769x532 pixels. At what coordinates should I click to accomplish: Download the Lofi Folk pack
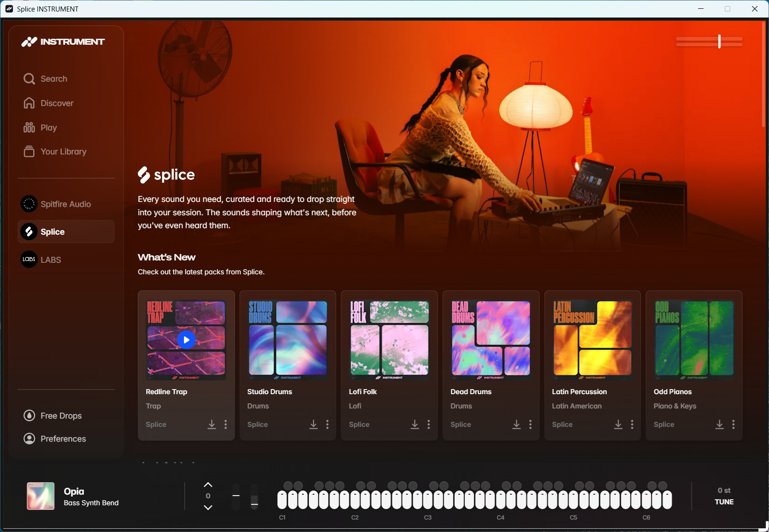coord(415,425)
